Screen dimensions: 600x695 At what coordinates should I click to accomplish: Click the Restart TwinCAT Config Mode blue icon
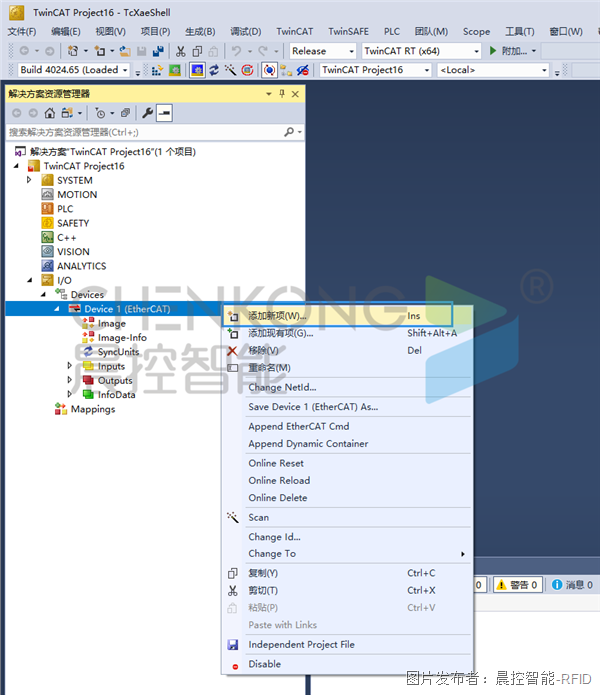click(x=197, y=70)
